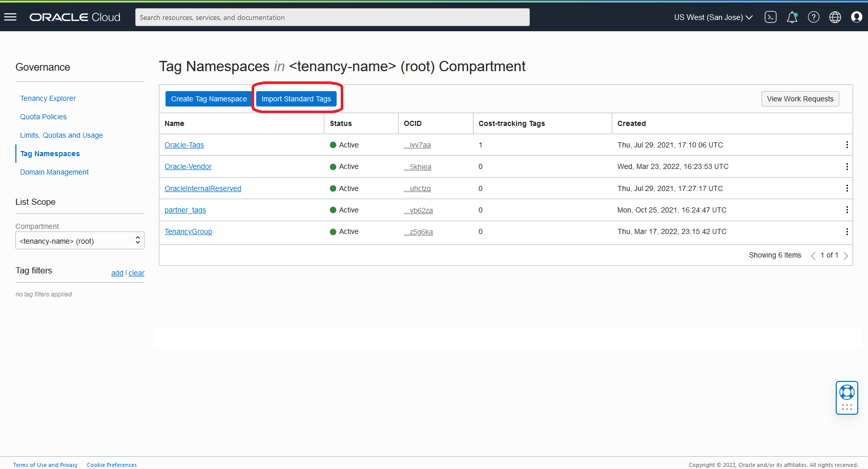
Task: Open the actions menu for Oracle-Tags row
Action: (847, 145)
